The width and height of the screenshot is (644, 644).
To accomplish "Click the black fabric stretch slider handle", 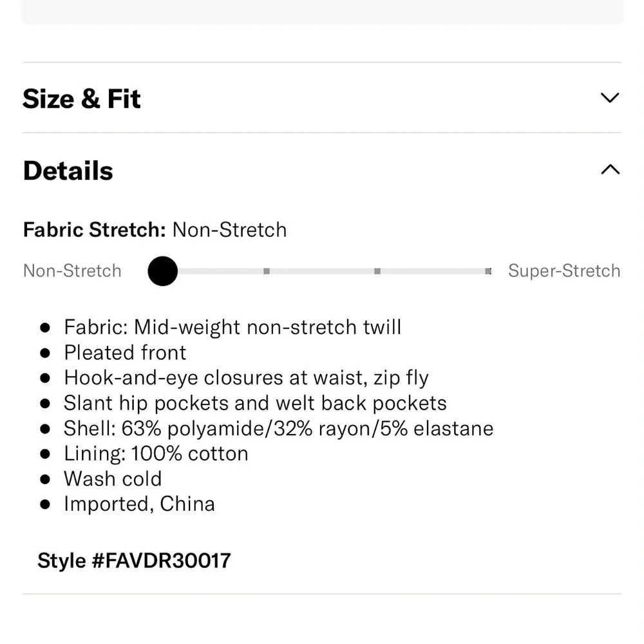I will click(162, 271).
